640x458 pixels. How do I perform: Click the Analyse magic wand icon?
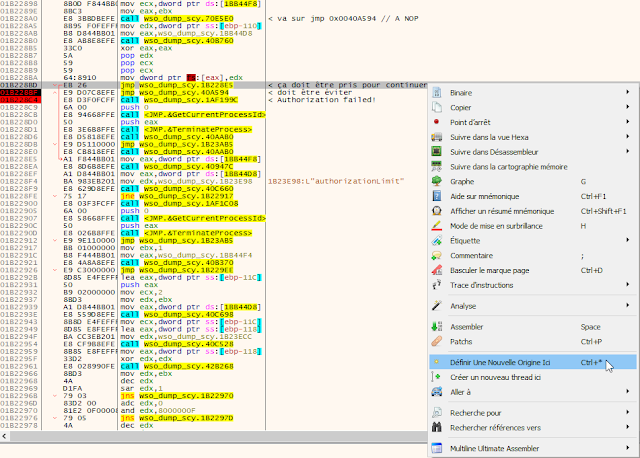pyautogui.click(x=437, y=306)
